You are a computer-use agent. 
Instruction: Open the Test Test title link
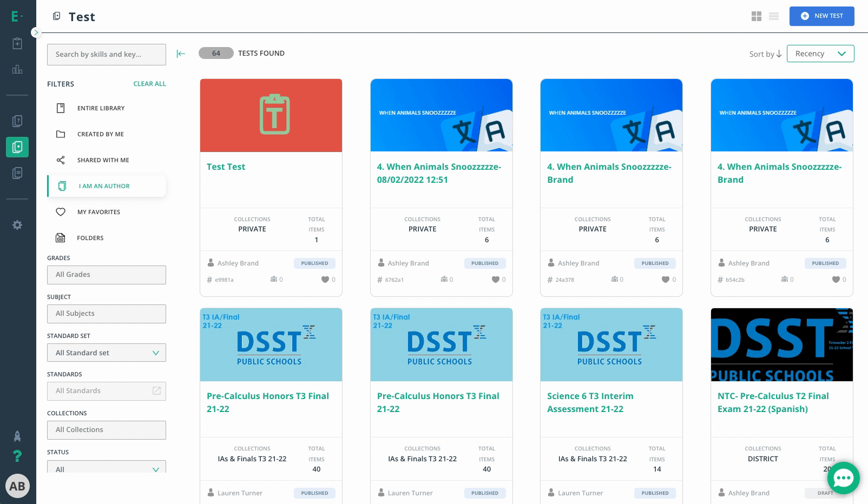(x=226, y=167)
